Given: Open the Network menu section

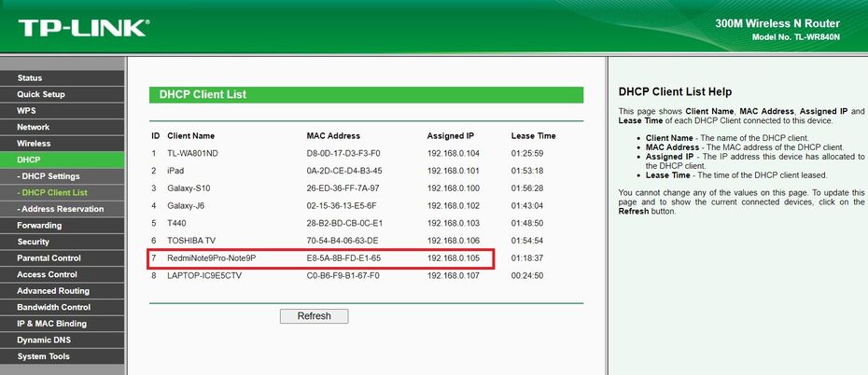Looking at the screenshot, I should click(62, 127).
